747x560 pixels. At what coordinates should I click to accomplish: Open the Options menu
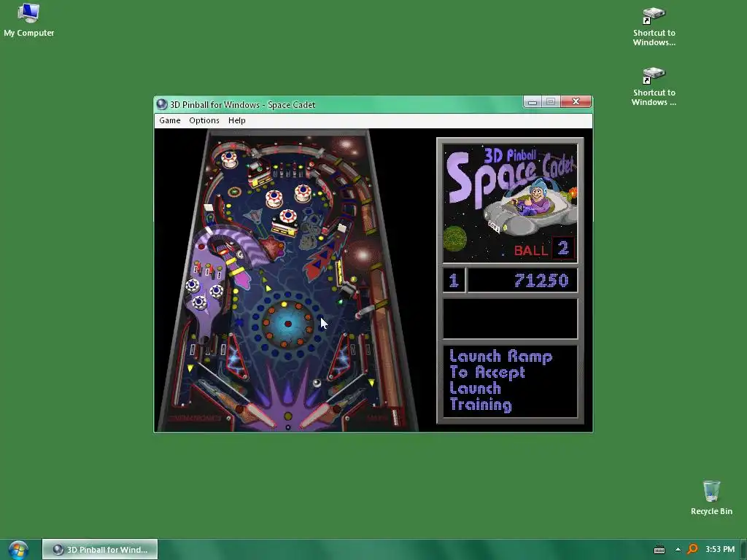pyautogui.click(x=204, y=120)
